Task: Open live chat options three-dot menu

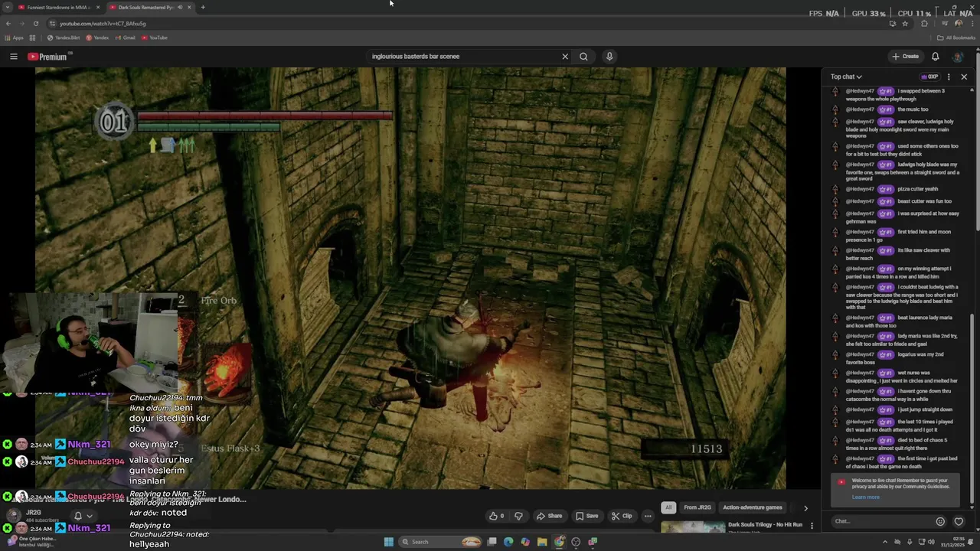Action: [x=949, y=77]
